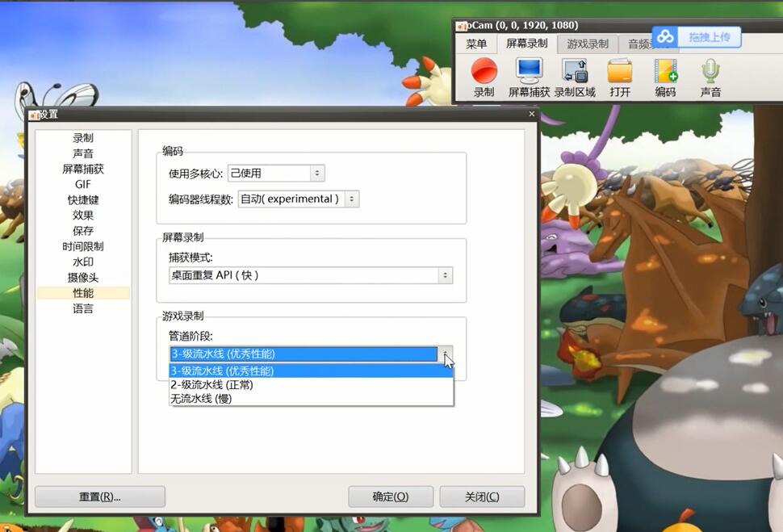Switch to the 游戏录制 tab in oCam

click(588, 44)
